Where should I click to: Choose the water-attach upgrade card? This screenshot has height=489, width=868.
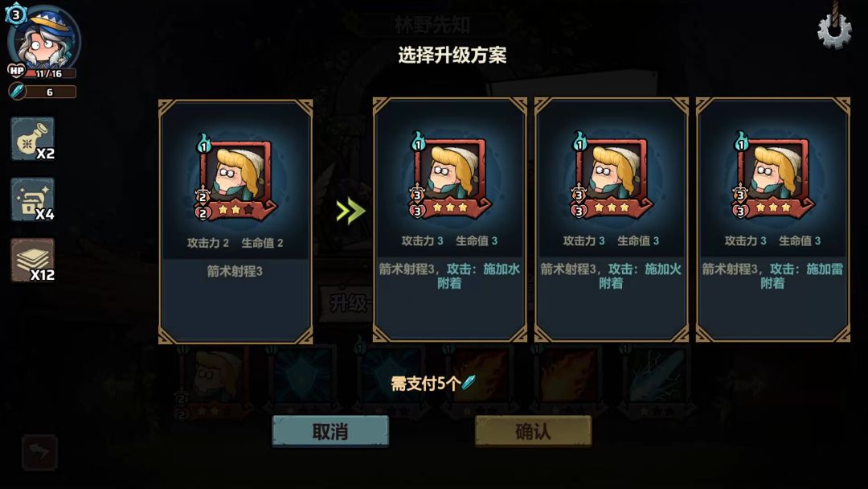pyautogui.click(x=449, y=220)
